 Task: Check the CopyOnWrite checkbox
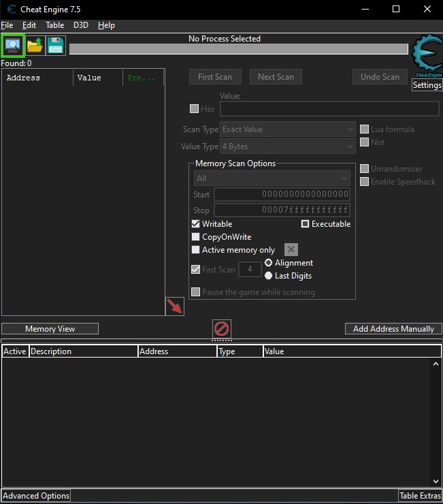pyautogui.click(x=195, y=237)
